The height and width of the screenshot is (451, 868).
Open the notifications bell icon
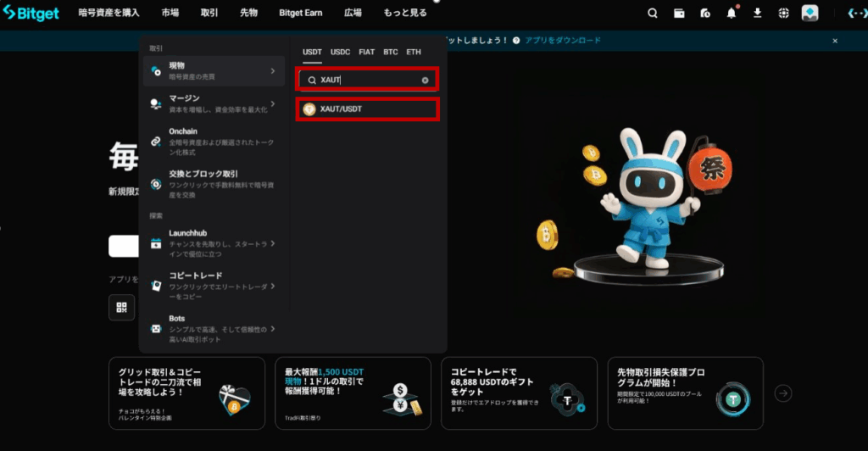coord(731,13)
